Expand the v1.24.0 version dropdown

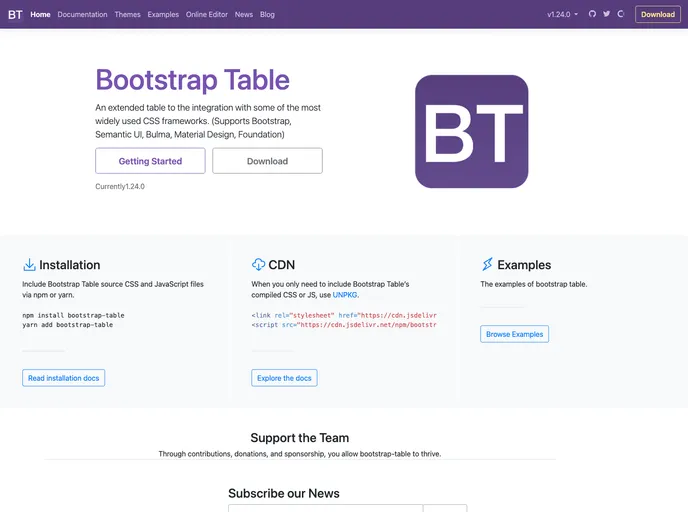[x=562, y=15]
